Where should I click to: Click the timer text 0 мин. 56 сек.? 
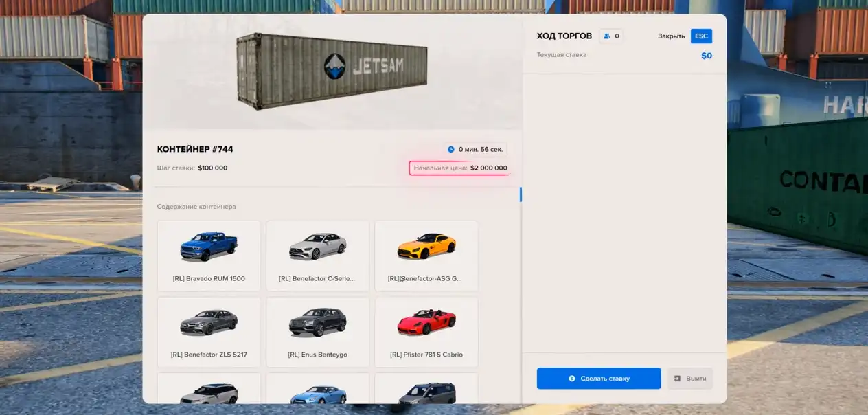pyautogui.click(x=481, y=149)
